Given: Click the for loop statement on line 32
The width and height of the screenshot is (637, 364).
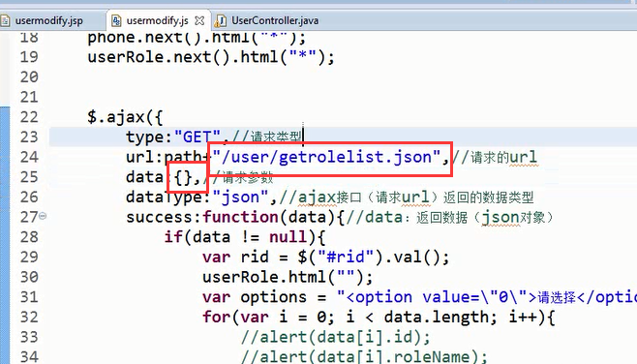Looking at the screenshot, I should tap(379, 317).
